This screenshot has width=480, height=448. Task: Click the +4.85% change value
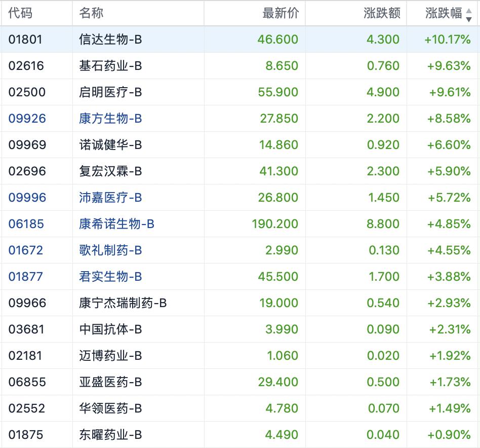[449, 224]
